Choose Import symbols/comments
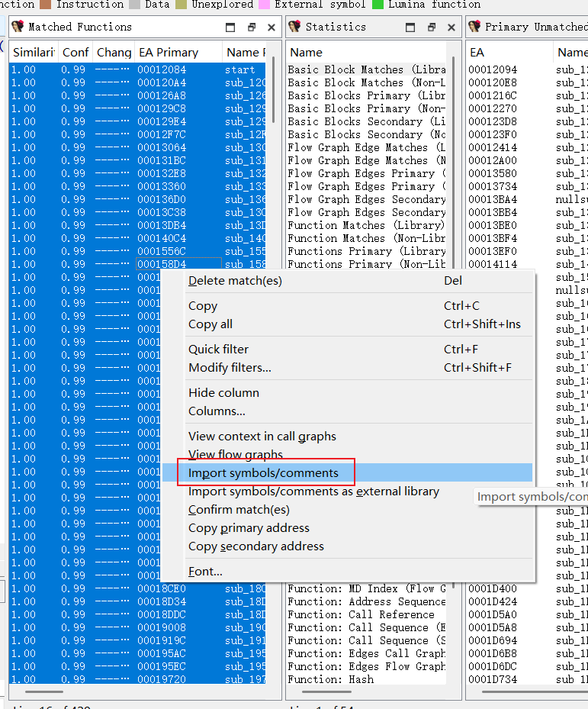This screenshot has width=588, height=709. [x=347, y=473]
